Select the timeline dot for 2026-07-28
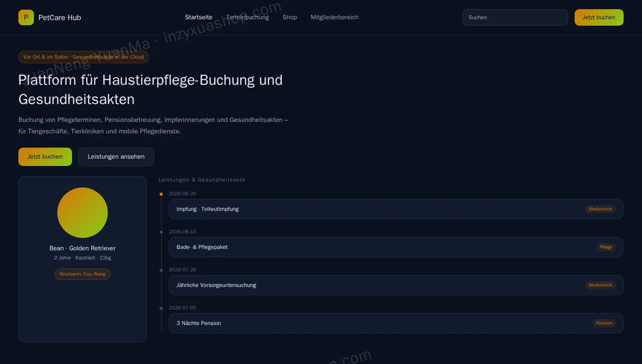The image size is (642, 364). pyautogui.click(x=161, y=270)
